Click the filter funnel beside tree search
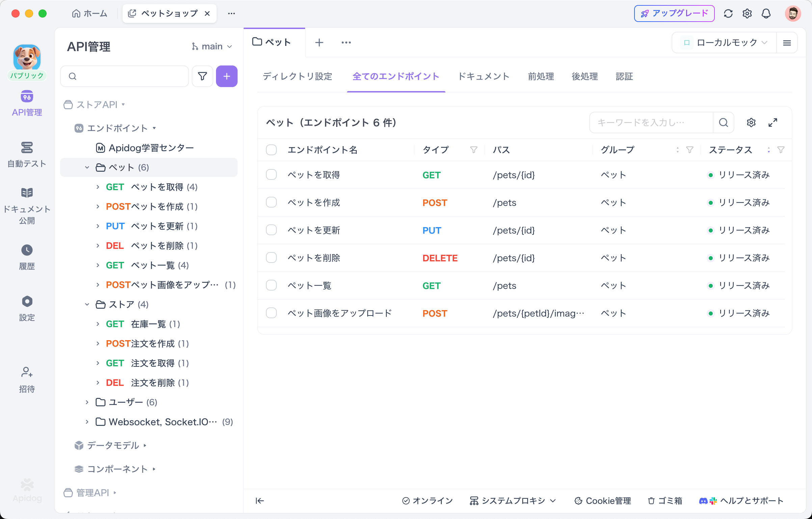 [x=202, y=76]
